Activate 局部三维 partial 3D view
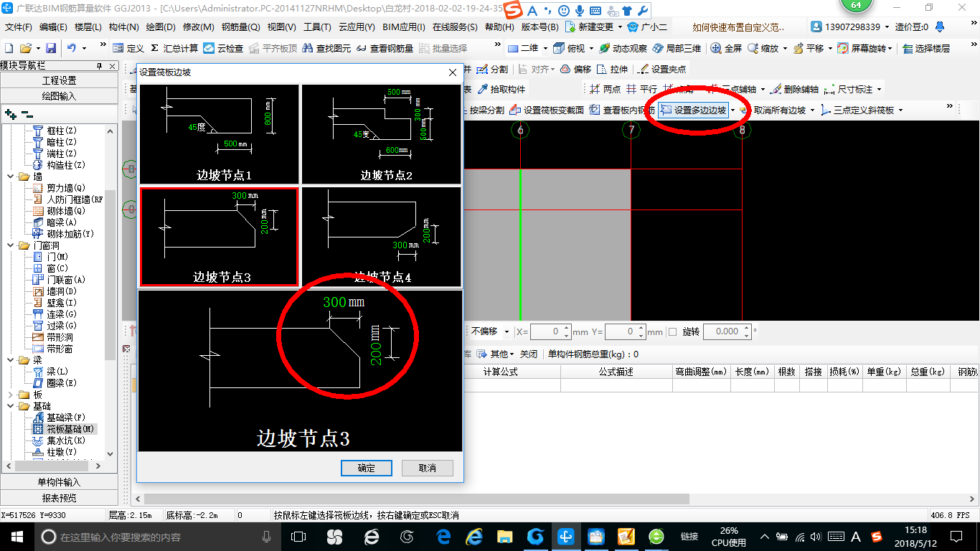This screenshot has height=551, width=980. (677, 48)
